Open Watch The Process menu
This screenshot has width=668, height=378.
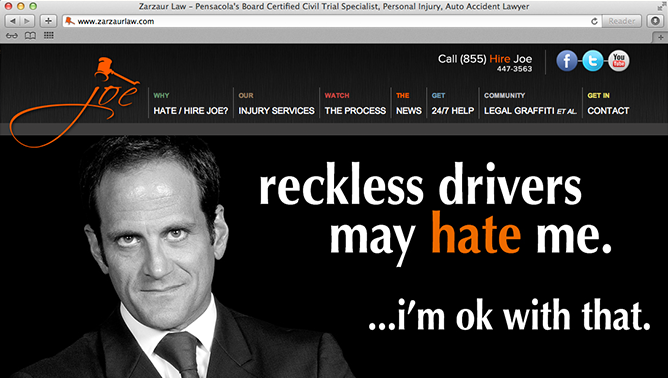point(355,104)
